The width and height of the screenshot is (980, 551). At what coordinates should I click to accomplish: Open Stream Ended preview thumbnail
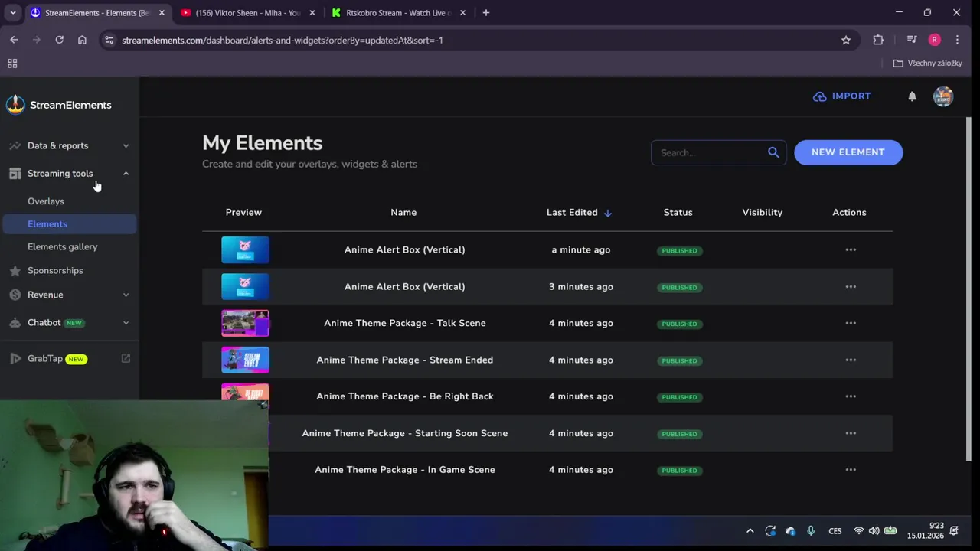(x=245, y=360)
